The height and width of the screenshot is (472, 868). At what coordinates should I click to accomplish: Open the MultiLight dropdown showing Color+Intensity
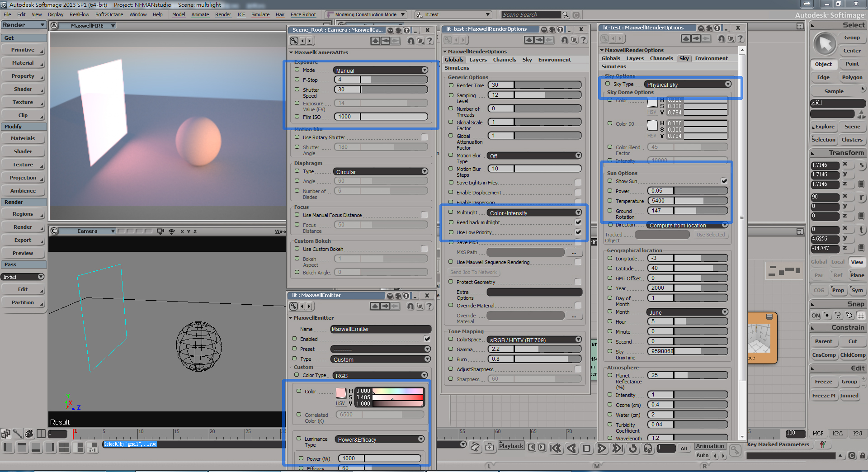pyautogui.click(x=534, y=213)
